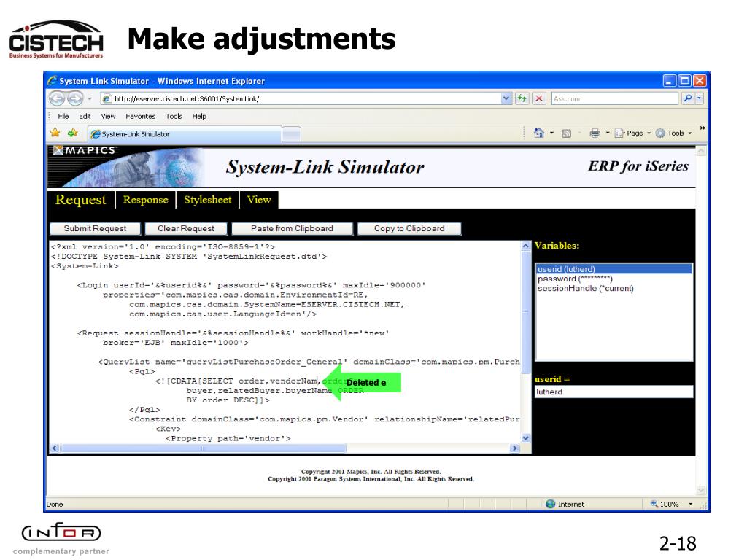
Task: Expand the Print dropdown arrow
Action: click(608, 133)
